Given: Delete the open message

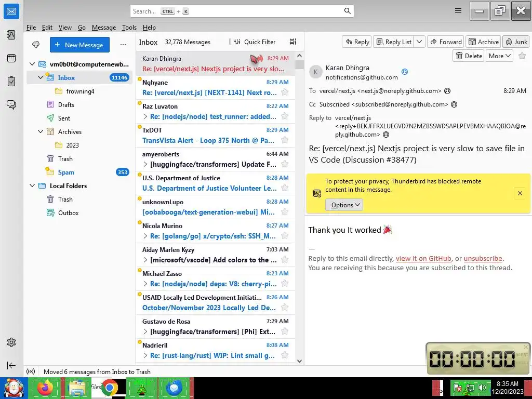Looking at the screenshot, I should (469, 56).
